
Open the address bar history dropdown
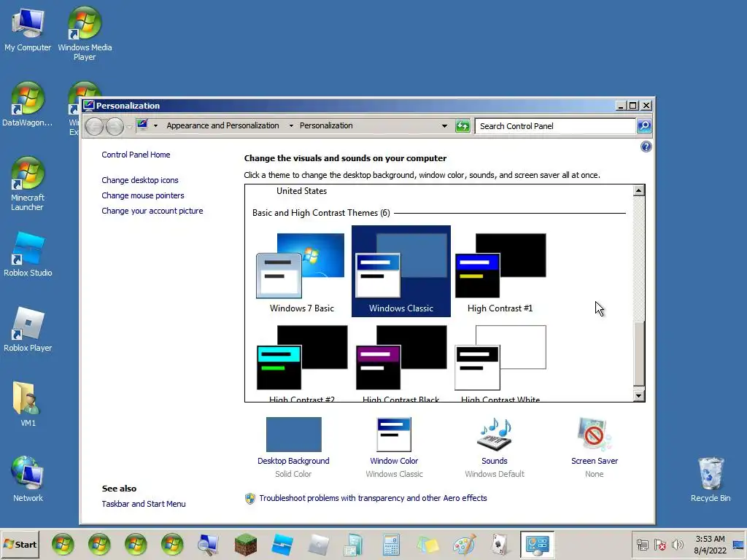click(444, 126)
